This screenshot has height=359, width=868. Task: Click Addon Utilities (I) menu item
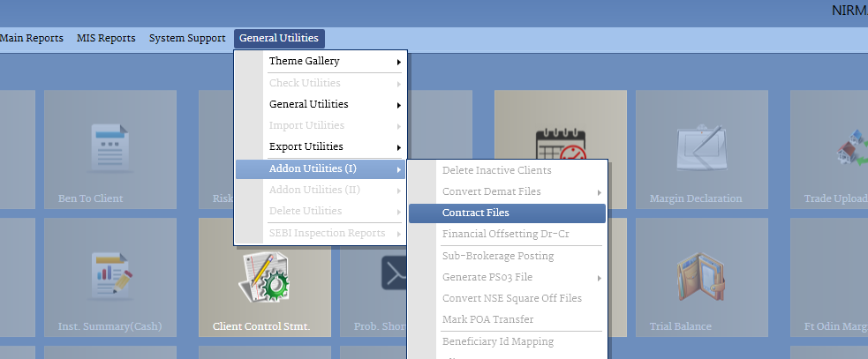pos(313,168)
